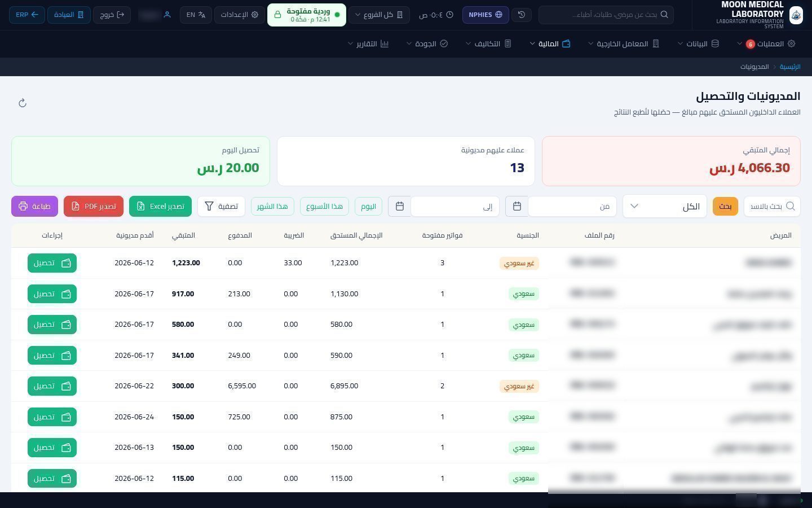This screenshot has width=812, height=508.
Task: Export the table with "تصدير Excel"
Action: (x=161, y=207)
